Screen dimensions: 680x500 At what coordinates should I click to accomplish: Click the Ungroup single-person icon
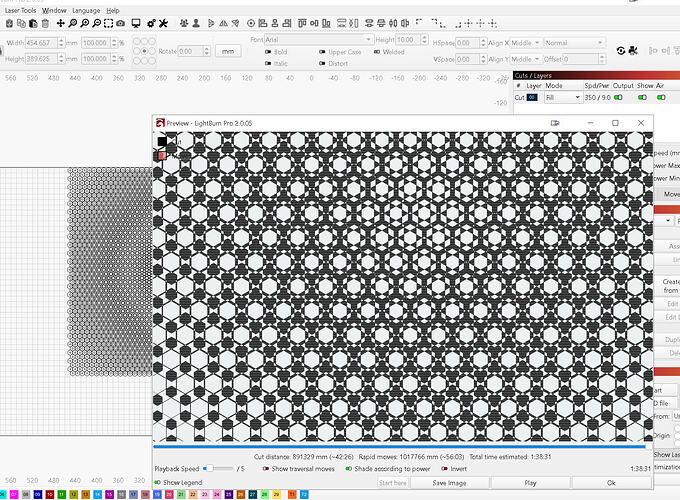[x=196, y=23]
